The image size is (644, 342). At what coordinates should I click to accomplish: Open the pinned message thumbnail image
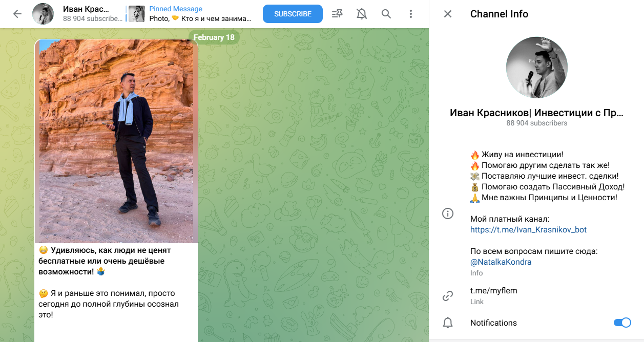(x=137, y=14)
